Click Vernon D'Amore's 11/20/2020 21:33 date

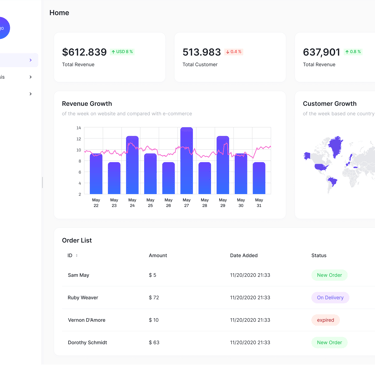pos(250,320)
